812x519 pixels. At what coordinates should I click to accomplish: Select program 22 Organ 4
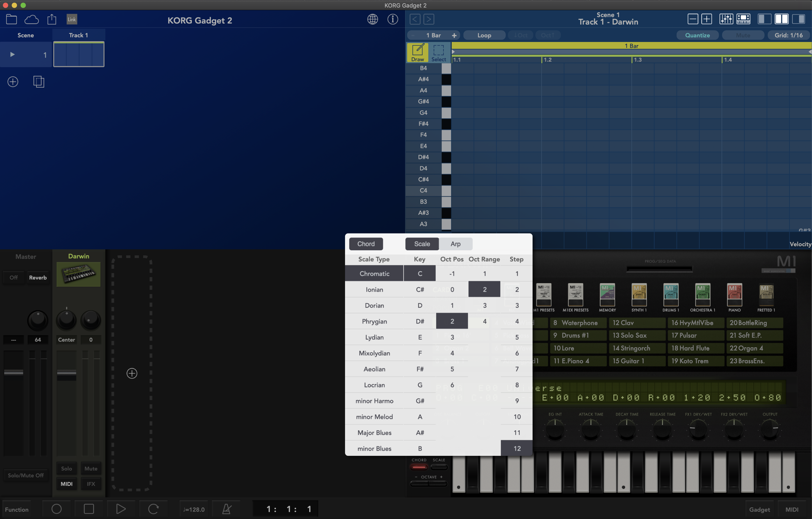[x=754, y=348]
